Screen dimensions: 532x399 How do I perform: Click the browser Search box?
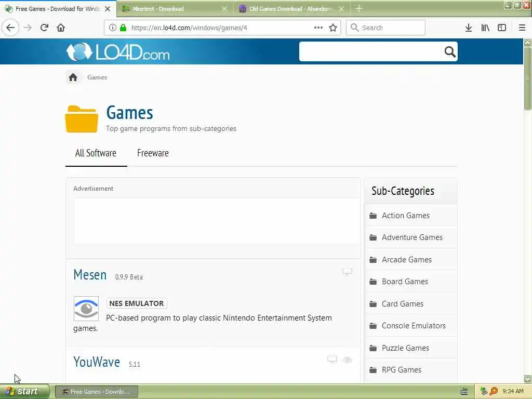(x=385, y=28)
